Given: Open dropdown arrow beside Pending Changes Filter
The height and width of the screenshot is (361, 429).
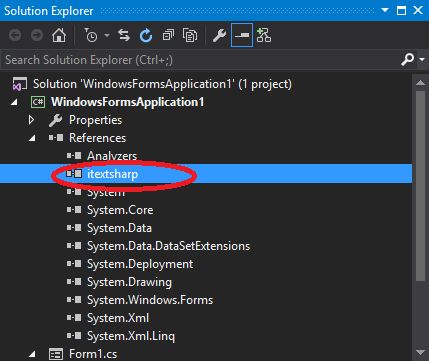Looking at the screenshot, I should [107, 35].
